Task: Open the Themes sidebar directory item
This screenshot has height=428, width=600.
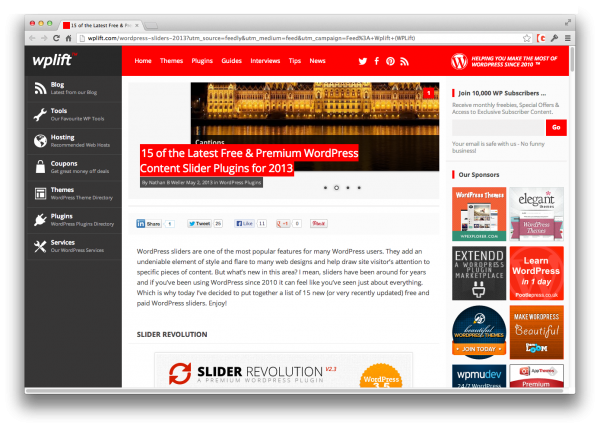Action: [x=73, y=194]
